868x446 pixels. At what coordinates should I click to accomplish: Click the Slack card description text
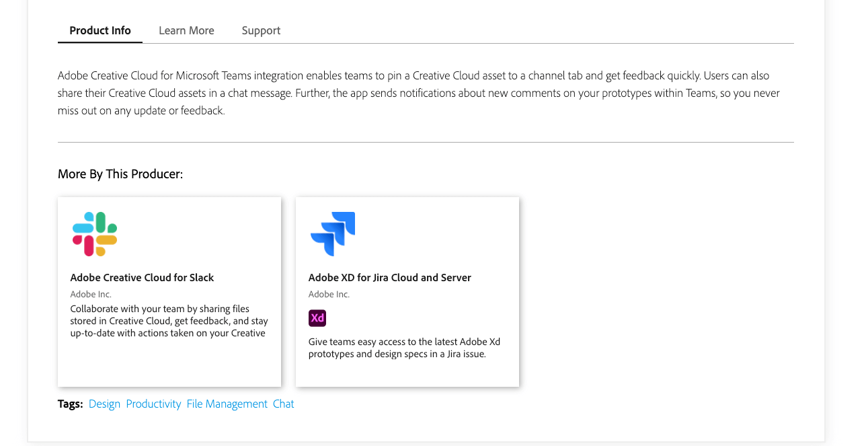pos(169,321)
